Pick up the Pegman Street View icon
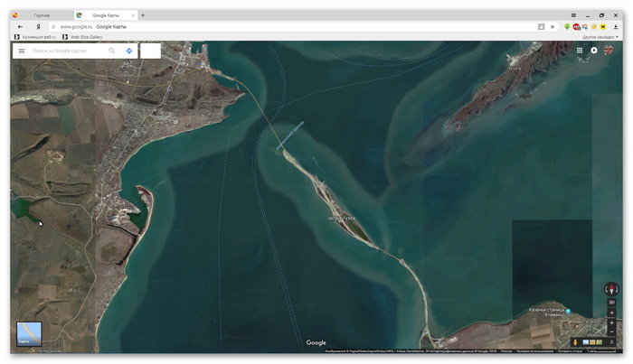633x364 pixels. [576, 342]
